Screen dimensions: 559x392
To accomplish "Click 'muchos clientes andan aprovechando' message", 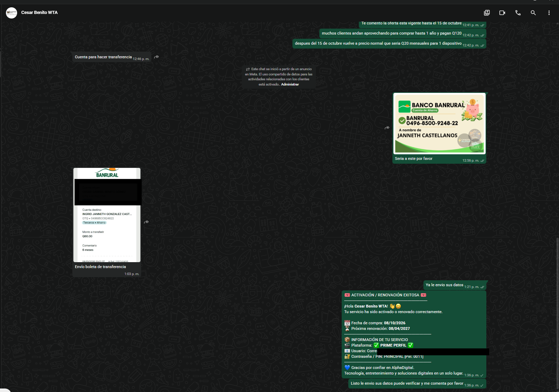I will (x=392, y=33).
